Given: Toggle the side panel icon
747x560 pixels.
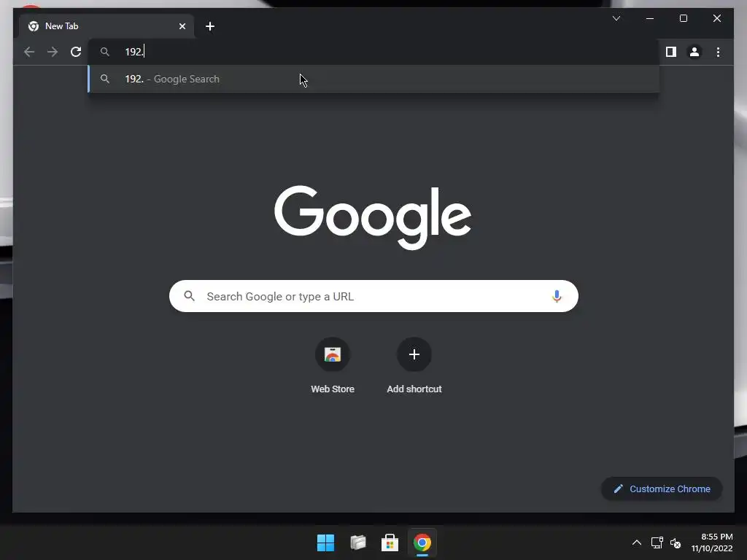Looking at the screenshot, I should (x=671, y=52).
